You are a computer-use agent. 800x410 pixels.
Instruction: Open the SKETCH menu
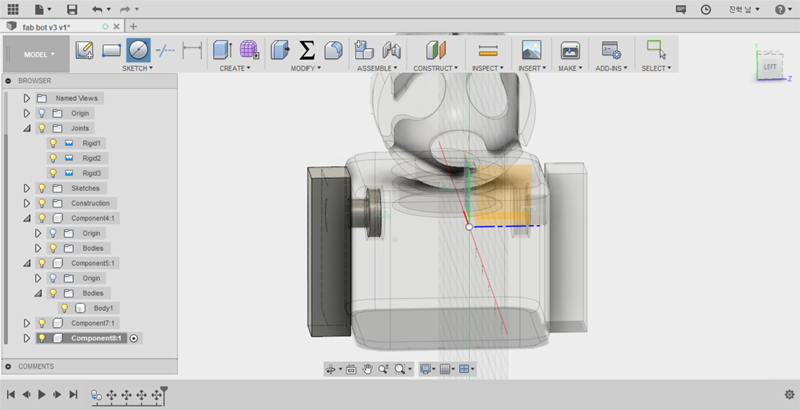point(137,68)
